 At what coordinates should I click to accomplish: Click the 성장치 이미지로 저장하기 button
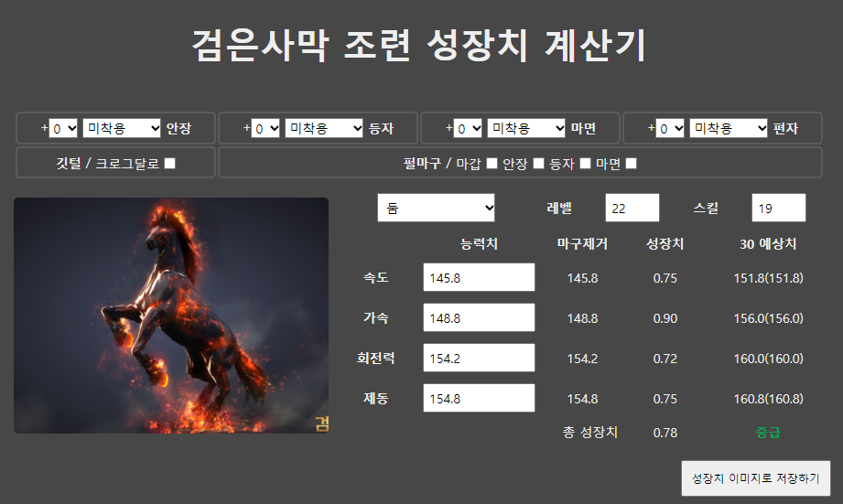(x=755, y=478)
